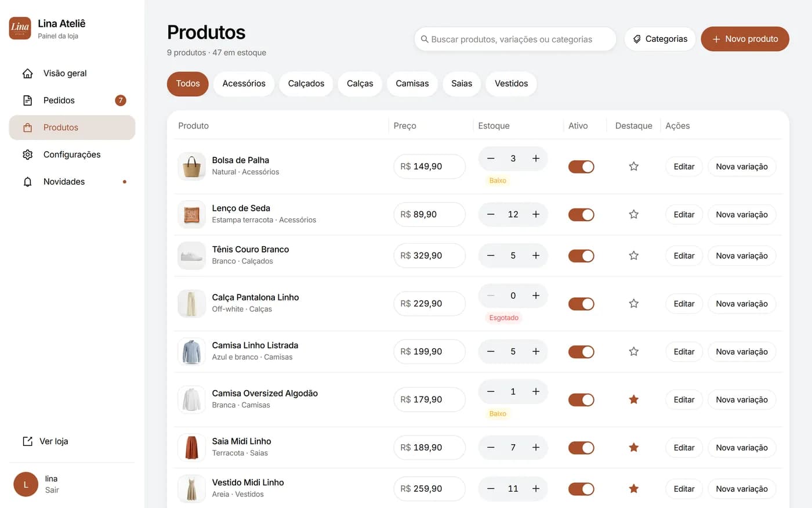This screenshot has height=508, width=812.
Task: Disable the Bolsa de Palha active toggle
Action: click(581, 167)
